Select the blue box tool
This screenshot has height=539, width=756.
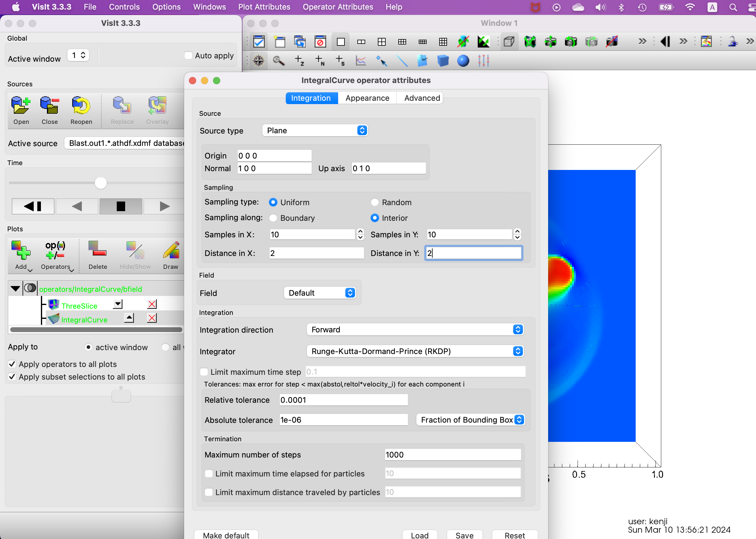[x=443, y=61]
